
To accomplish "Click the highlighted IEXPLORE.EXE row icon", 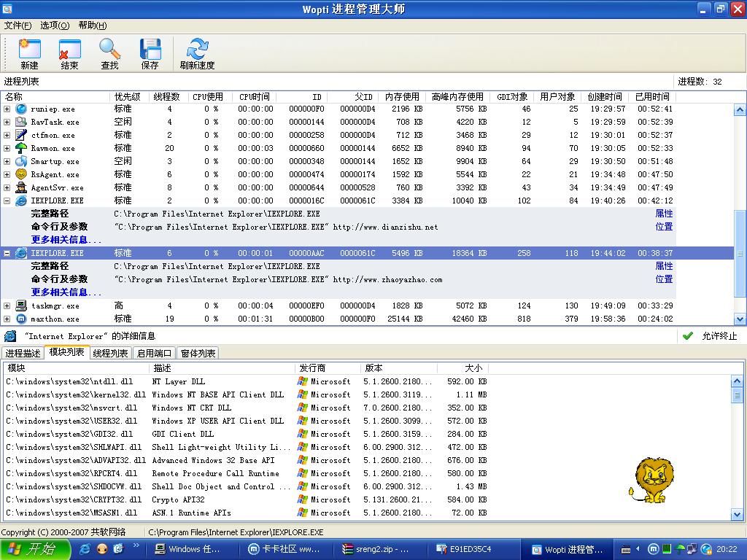I will click(x=21, y=253).
